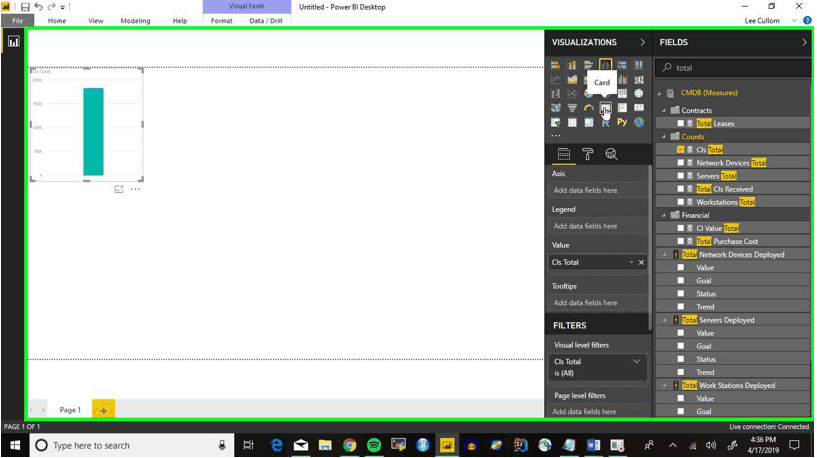Image resolution: width=817 pixels, height=458 pixels.
Task: Select the ArcGIS Maps visualization
Action: coord(639,122)
